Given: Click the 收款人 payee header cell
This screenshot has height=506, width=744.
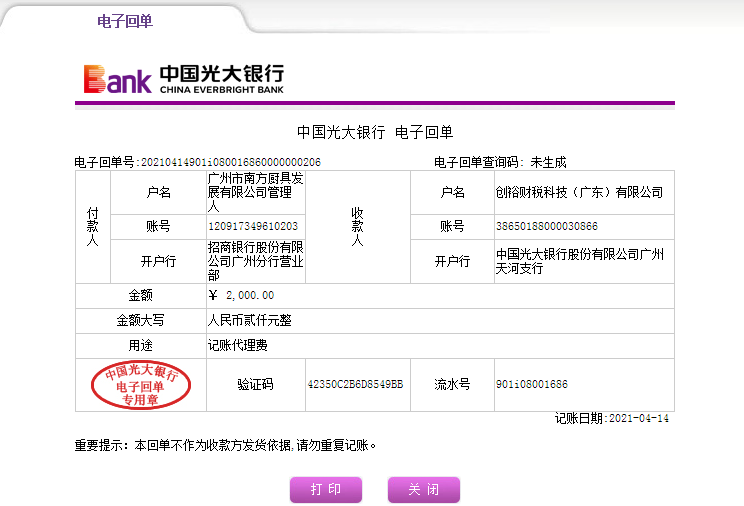Looking at the screenshot, I should pos(357,227).
